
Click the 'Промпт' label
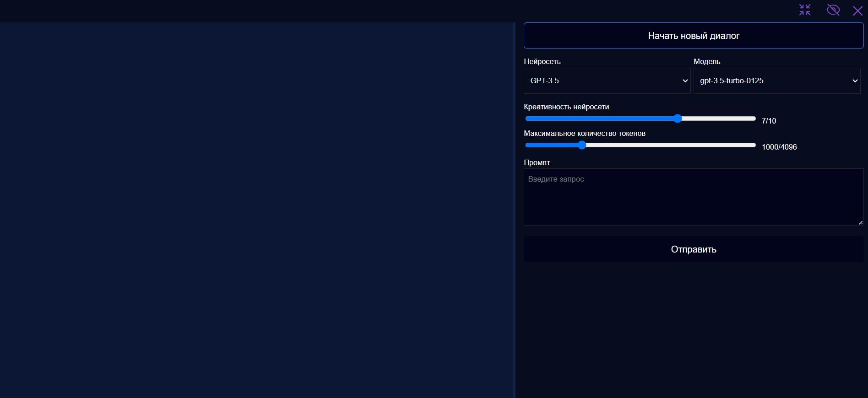[537, 162]
